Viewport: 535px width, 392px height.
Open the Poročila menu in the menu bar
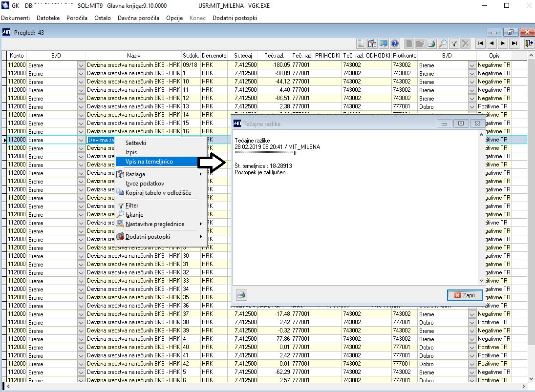click(76, 18)
